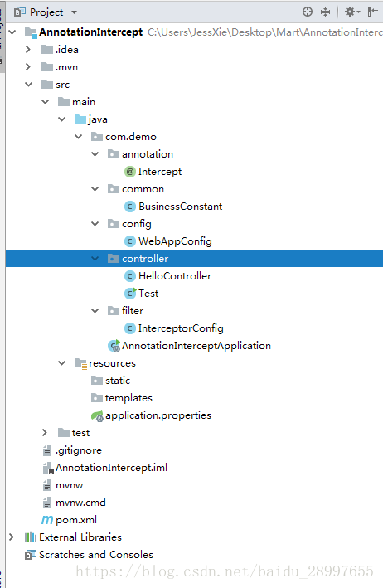
Task: Select the HelloController class
Action: [175, 276]
